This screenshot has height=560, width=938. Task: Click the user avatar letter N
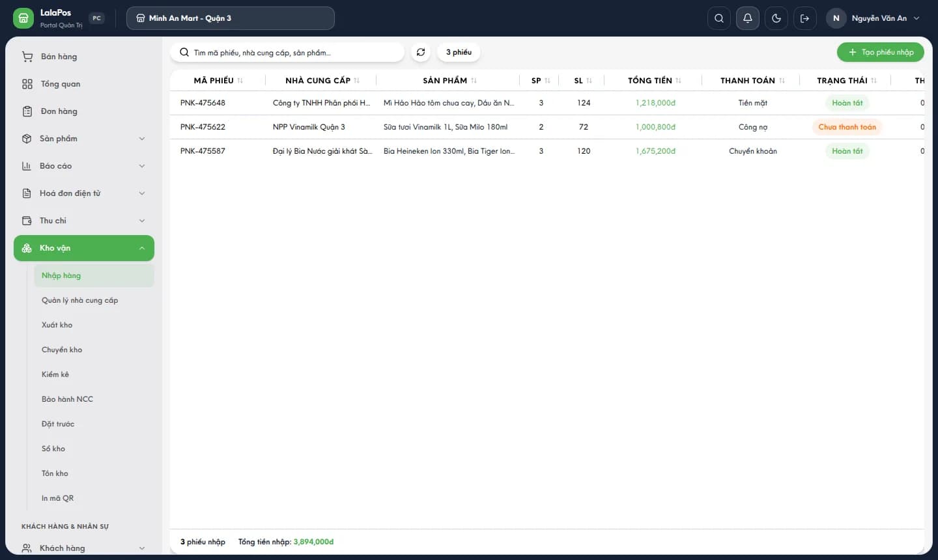pos(836,18)
